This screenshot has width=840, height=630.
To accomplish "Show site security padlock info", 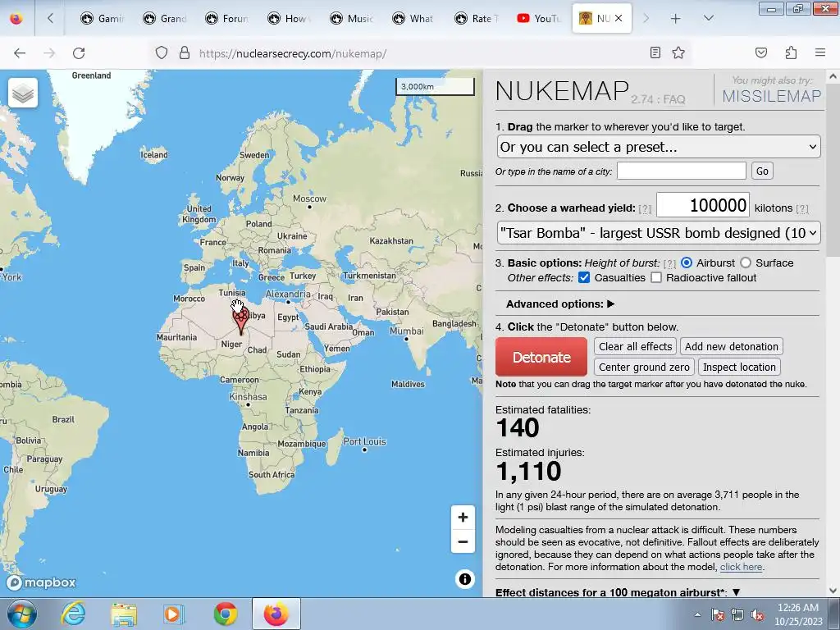I will [185, 53].
